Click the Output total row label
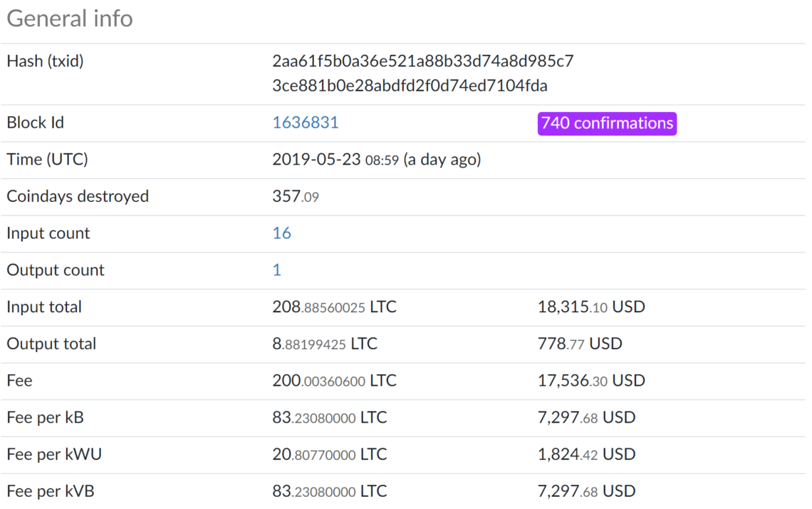812x509 pixels. tap(51, 344)
